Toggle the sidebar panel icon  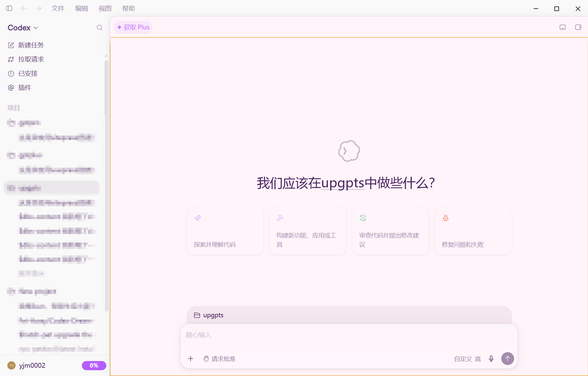pyautogui.click(x=9, y=8)
